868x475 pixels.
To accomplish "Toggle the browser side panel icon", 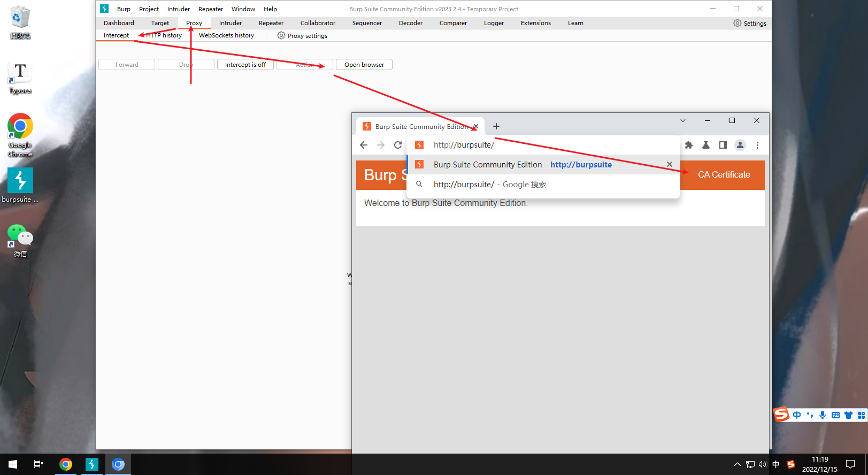I will click(x=723, y=145).
